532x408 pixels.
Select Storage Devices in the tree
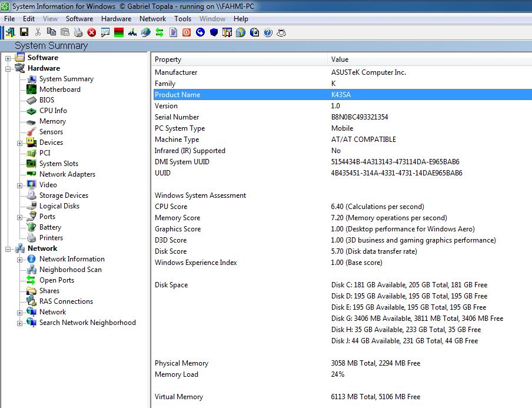click(x=64, y=195)
